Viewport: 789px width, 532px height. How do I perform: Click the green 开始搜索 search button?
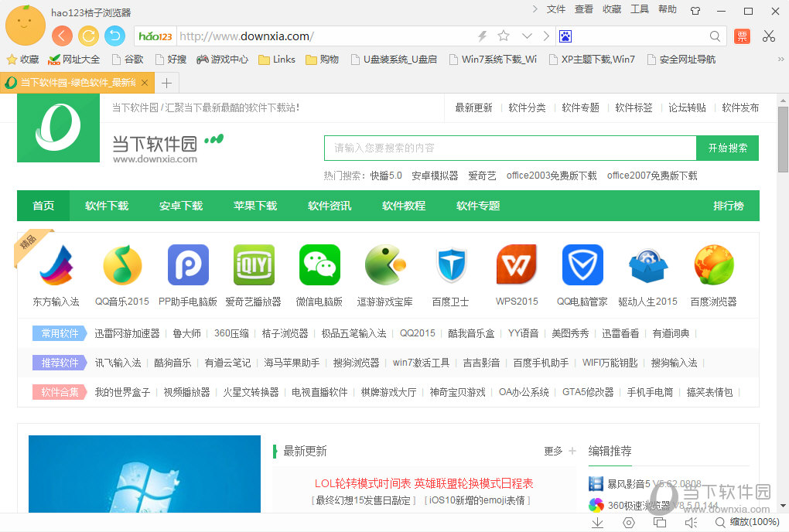pyautogui.click(x=727, y=147)
